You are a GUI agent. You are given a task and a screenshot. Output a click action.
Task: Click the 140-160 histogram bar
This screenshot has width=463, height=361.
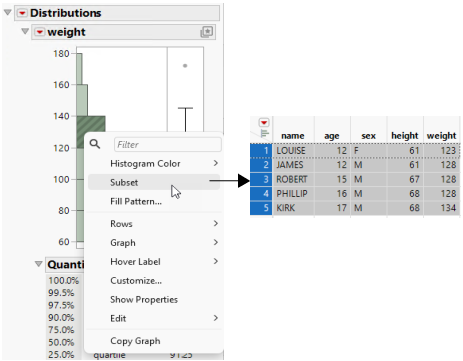[82, 100]
